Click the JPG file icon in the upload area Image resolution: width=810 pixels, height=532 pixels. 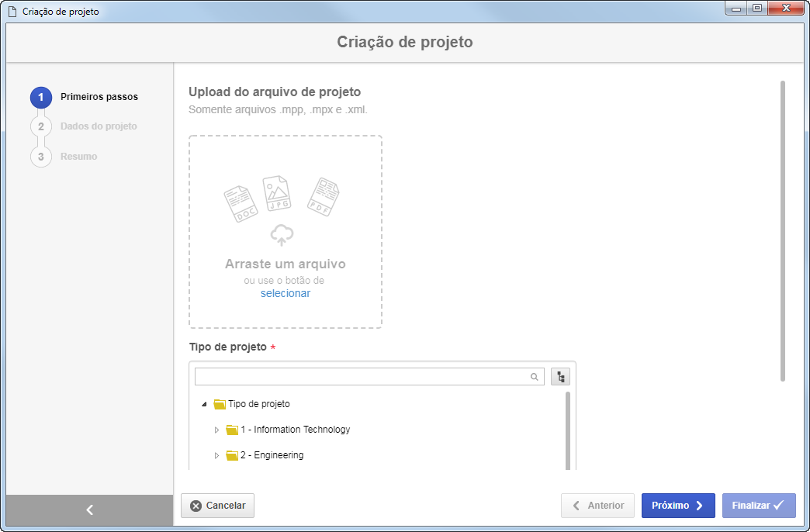point(277,193)
